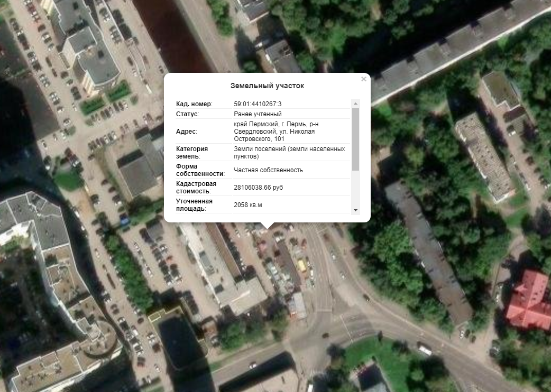Screen dimensions: 551x392
Task: Click the Земельный участок popup title
Action: click(267, 86)
